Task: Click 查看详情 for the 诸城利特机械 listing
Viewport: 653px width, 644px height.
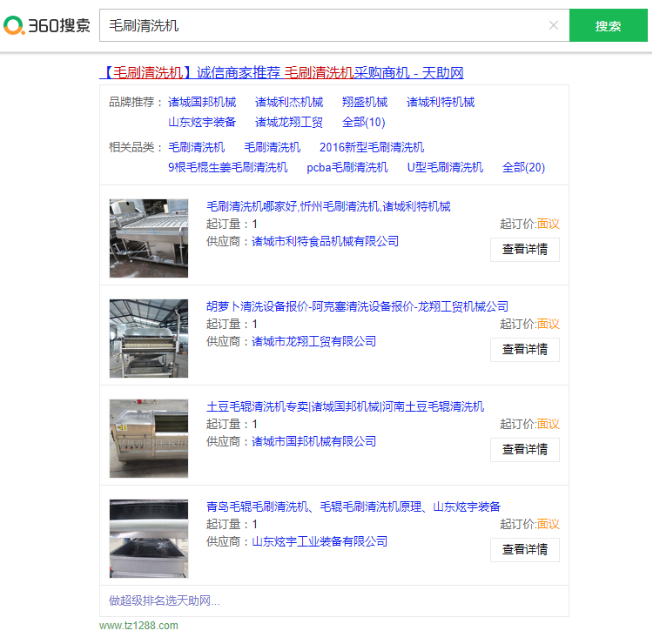Action: pos(524,249)
